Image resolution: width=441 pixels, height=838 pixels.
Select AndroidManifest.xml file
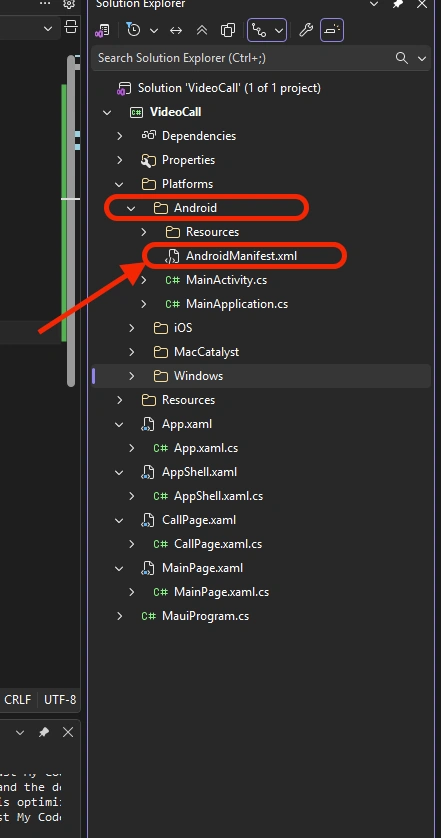click(241, 256)
